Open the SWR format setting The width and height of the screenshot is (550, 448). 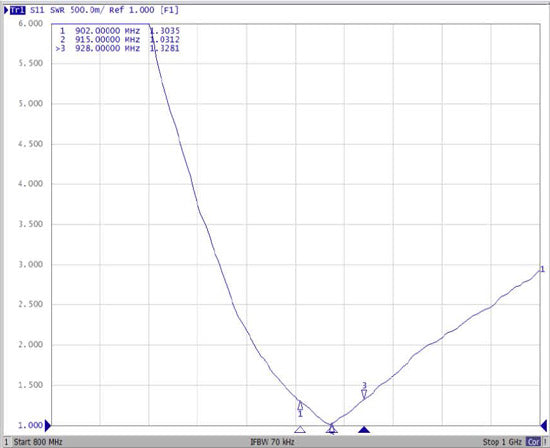57,10
